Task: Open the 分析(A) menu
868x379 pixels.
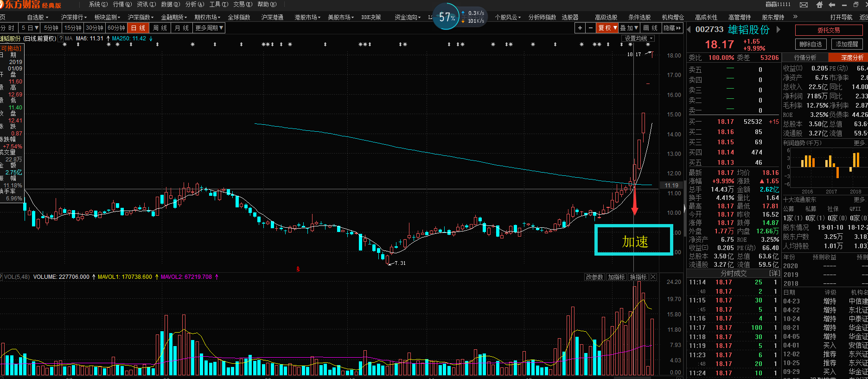Action: (194, 4)
